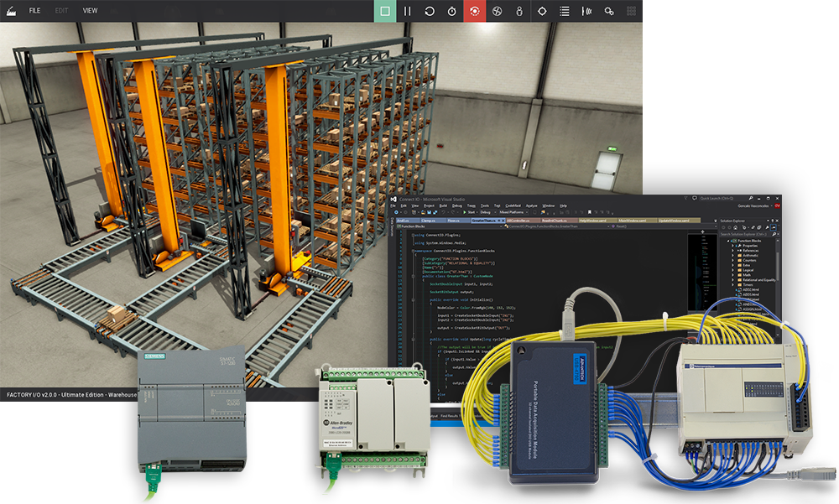The image size is (839, 504).
Task: Open the list view icon in toolbar
Action: (565, 11)
